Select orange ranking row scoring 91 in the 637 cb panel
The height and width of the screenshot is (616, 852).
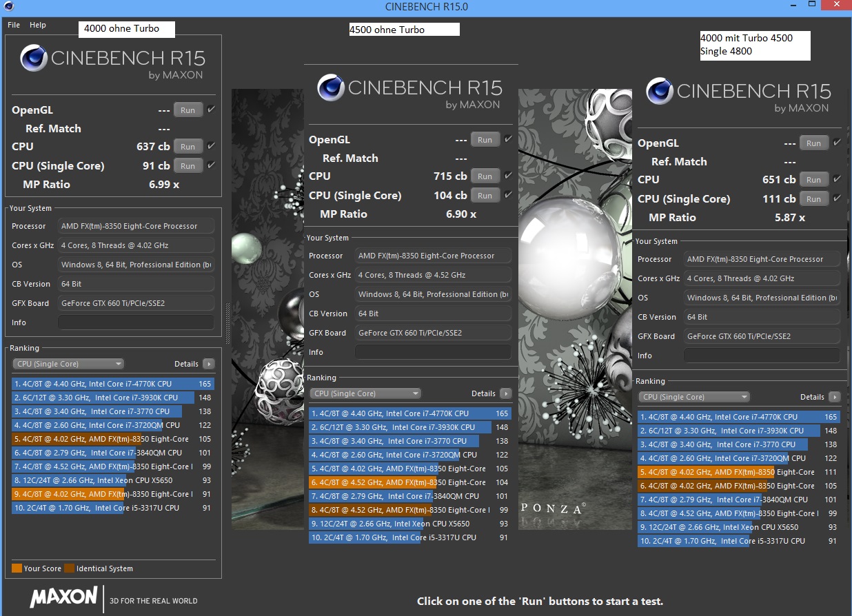click(113, 494)
